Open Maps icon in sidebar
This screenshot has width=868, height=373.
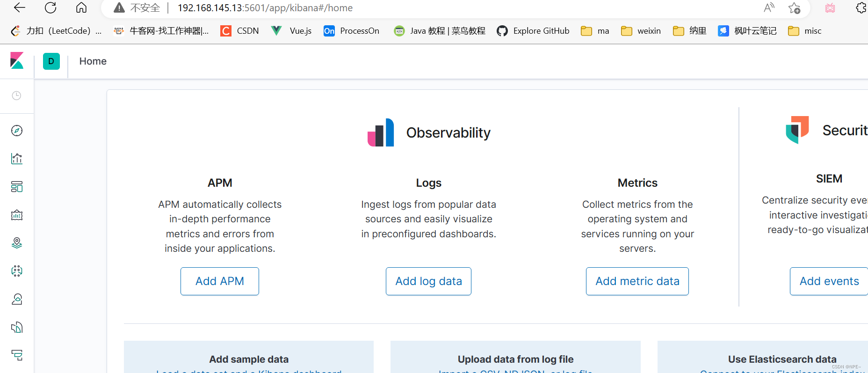click(17, 243)
